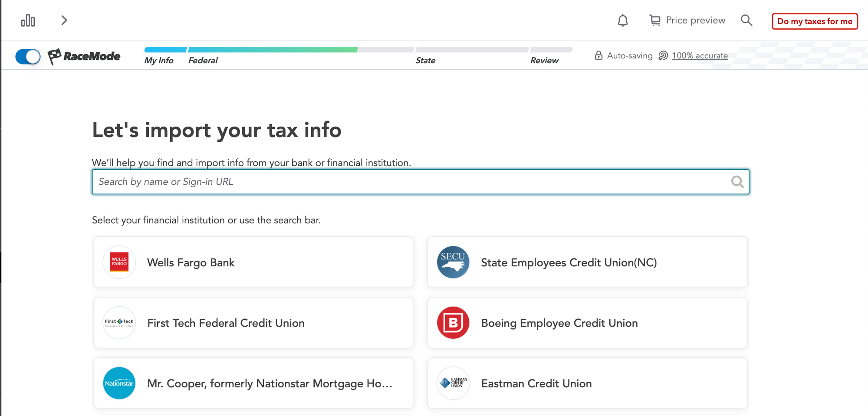Click the Nationstar logo
The width and height of the screenshot is (868, 416).
(119, 383)
